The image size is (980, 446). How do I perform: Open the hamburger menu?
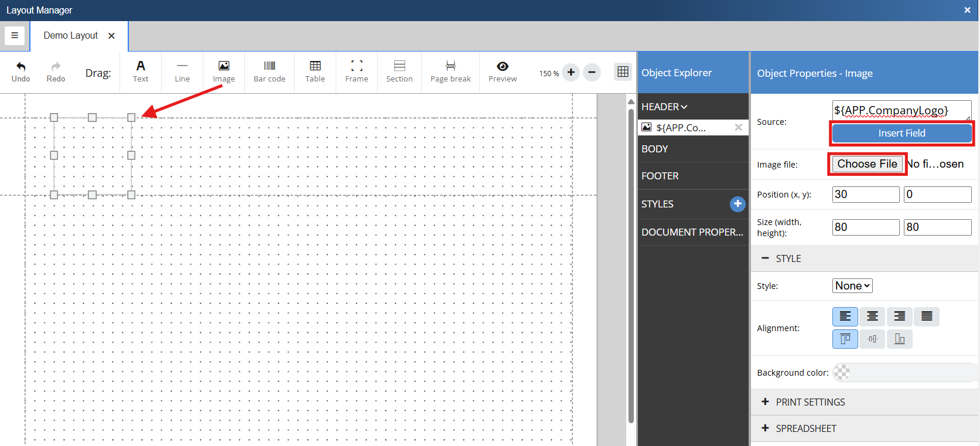[15, 36]
